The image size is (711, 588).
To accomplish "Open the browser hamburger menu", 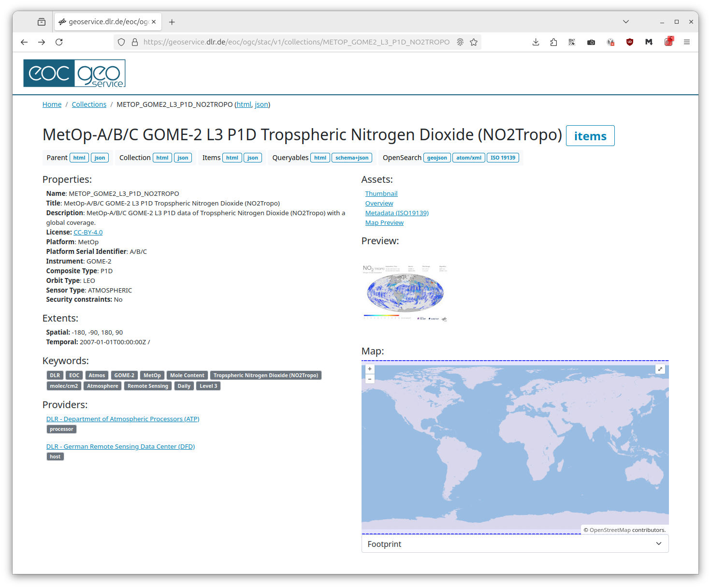I will (687, 42).
